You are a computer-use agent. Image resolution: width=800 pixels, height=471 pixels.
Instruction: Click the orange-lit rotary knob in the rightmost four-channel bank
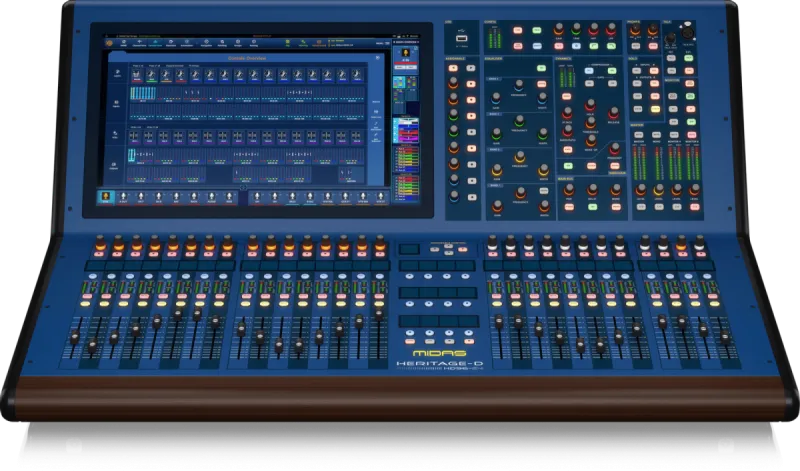681,243
